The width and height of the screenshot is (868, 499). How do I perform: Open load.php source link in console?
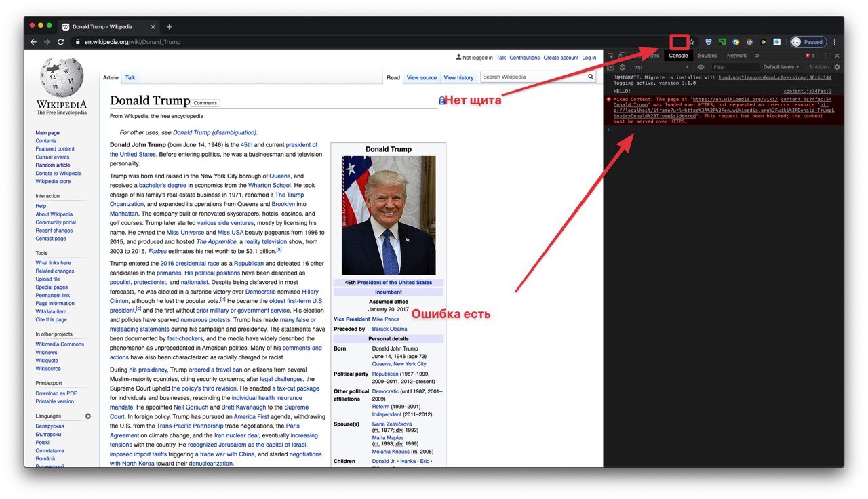(x=775, y=77)
